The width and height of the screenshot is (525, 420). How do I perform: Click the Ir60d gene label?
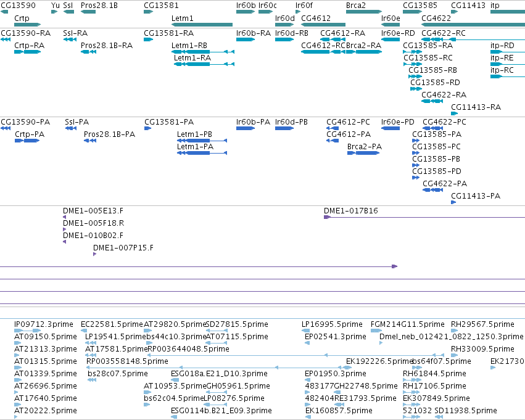point(284,18)
